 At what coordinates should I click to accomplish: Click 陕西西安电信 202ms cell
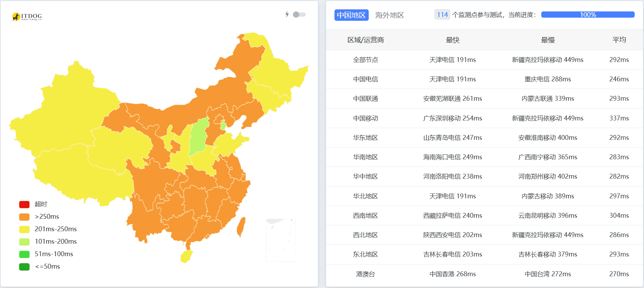[x=452, y=235]
